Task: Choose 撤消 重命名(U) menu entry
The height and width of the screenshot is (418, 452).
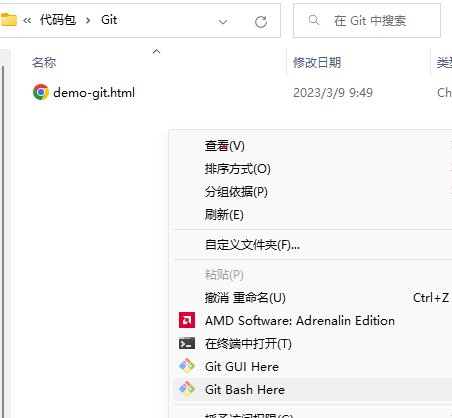Action: (x=312, y=297)
